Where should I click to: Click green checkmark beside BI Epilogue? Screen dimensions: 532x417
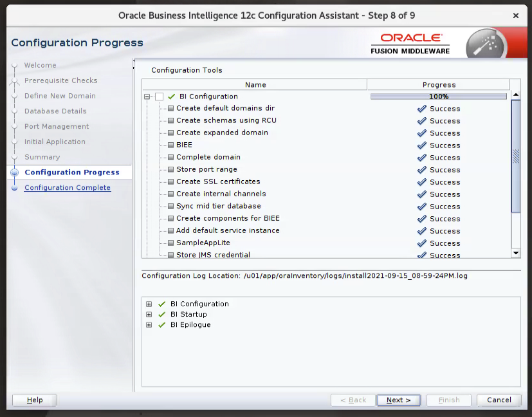coord(162,325)
